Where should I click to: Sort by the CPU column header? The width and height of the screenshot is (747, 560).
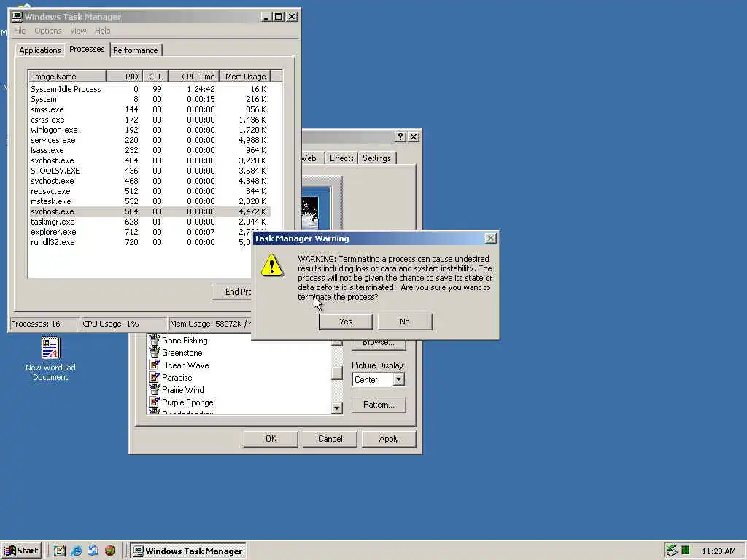click(155, 76)
